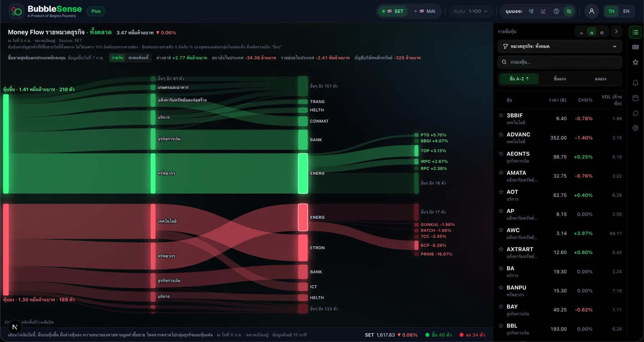Screen dimensions: 644x342
Task: Favorite the BA stock with its star
Action: (501, 268)
